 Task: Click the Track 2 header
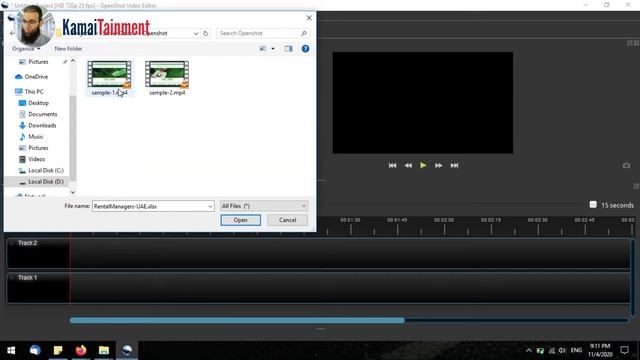38,253
